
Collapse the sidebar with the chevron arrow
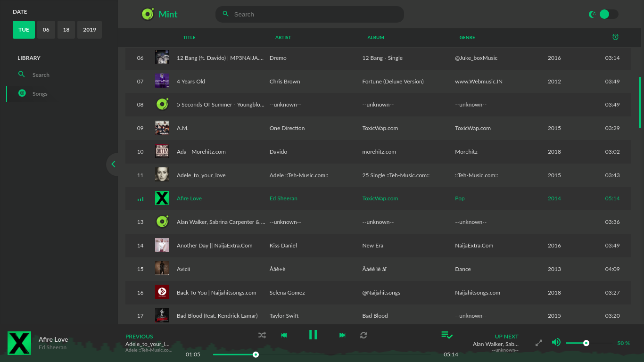(113, 164)
